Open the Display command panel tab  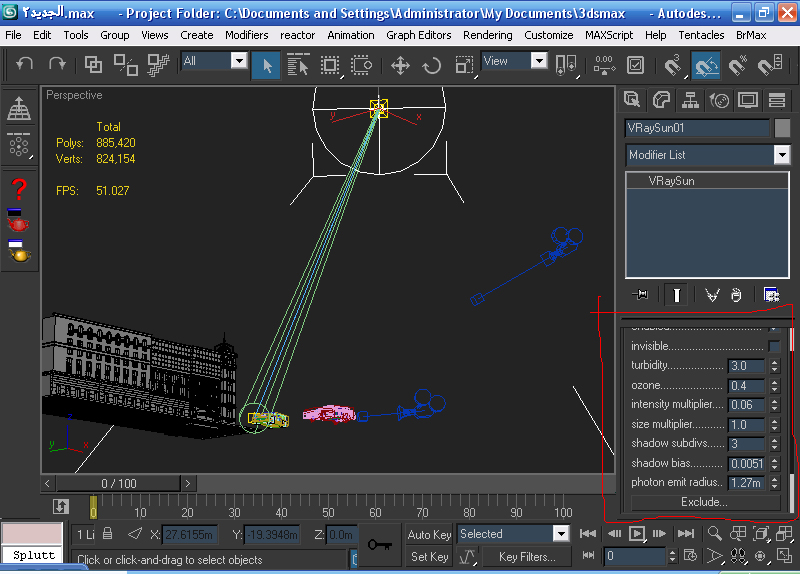[x=748, y=100]
